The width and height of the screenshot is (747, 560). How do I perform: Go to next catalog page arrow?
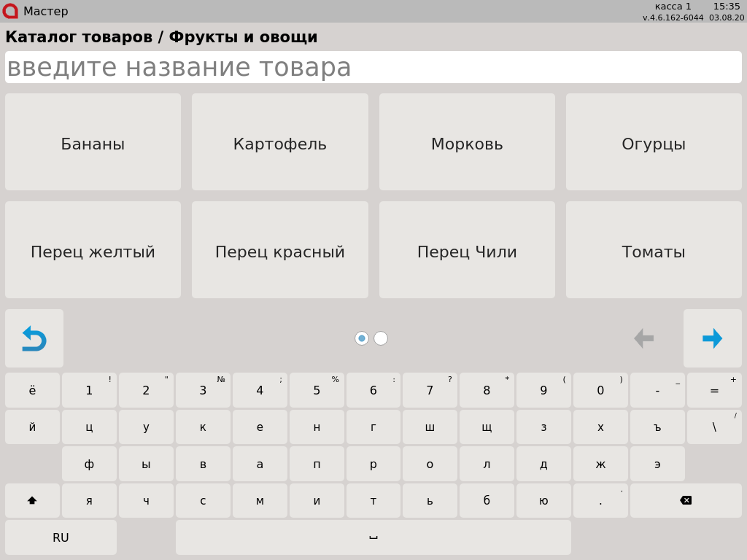[712, 338]
